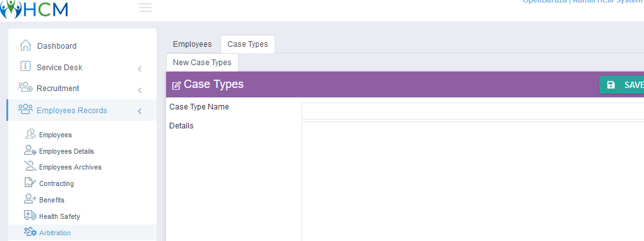The height and width of the screenshot is (241, 644).
Task: Expand the Service Desk chevron
Action: point(140,69)
